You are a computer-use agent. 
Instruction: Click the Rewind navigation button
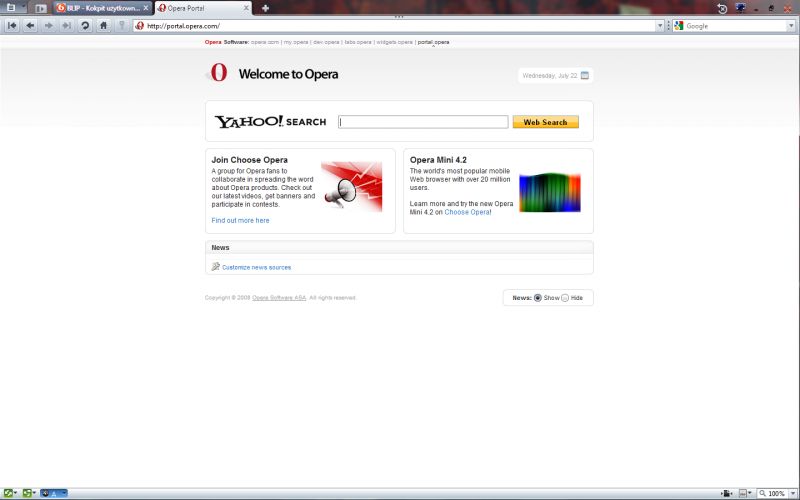(12, 26)
